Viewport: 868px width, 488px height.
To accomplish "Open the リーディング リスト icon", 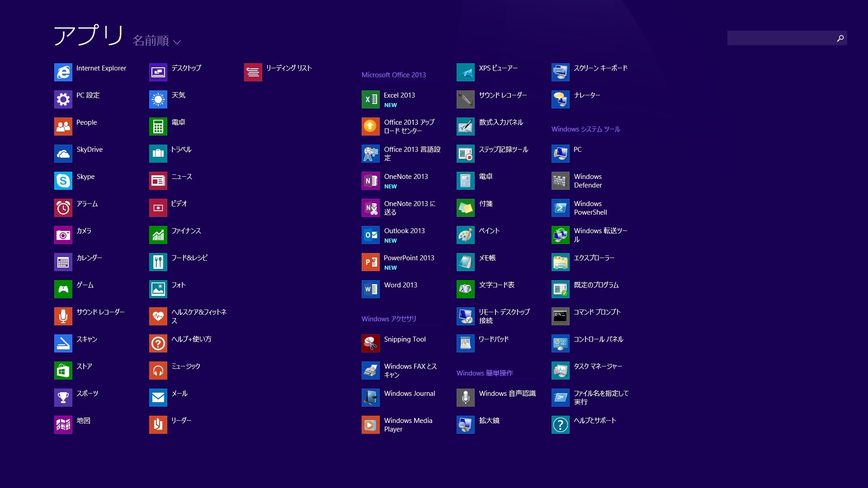I will pos(253,72).
